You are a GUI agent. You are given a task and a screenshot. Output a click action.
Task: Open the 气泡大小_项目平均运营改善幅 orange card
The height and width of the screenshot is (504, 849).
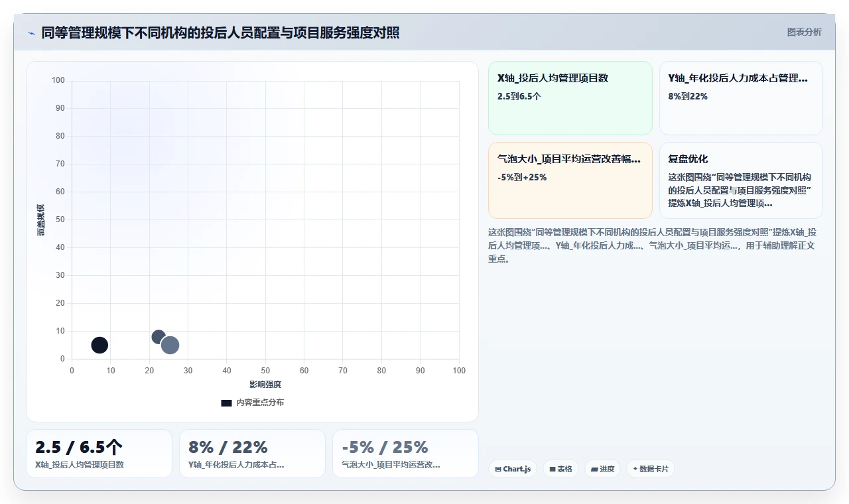coord(570,180)
